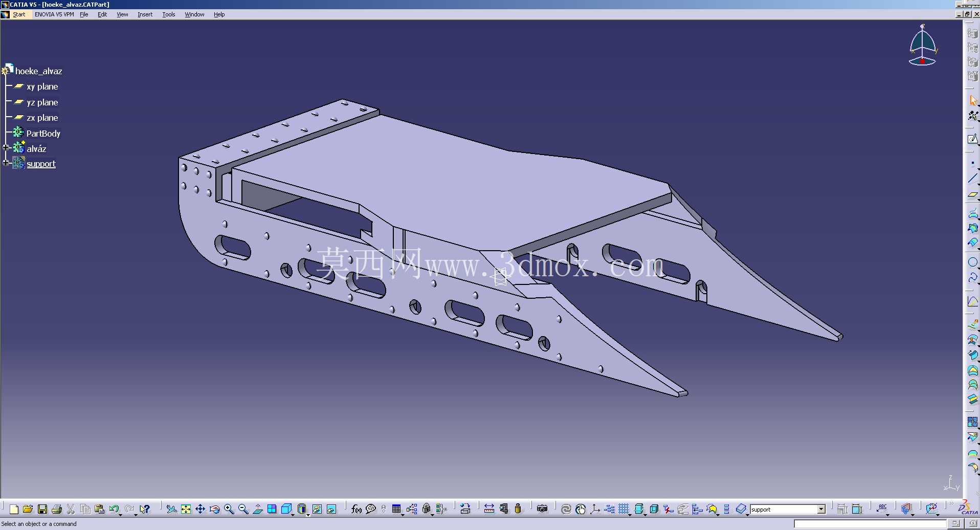The image size is (980, 530).
Task: Open the Undo history dropdown arrow
Action: tap(121, 514)
